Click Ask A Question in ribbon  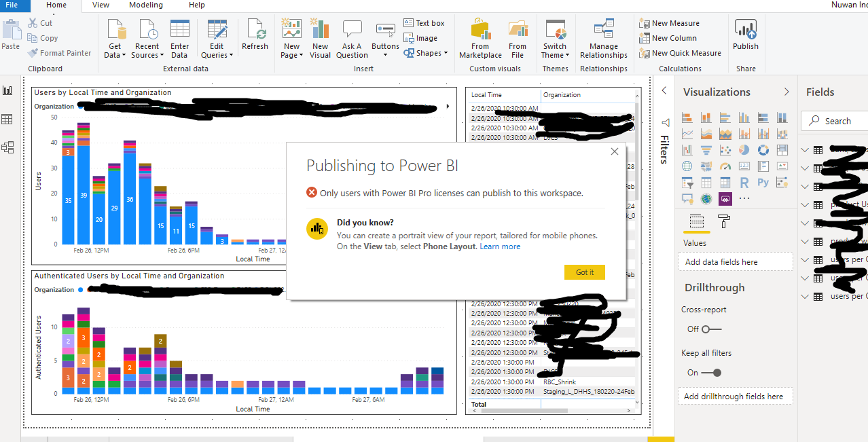352,39
